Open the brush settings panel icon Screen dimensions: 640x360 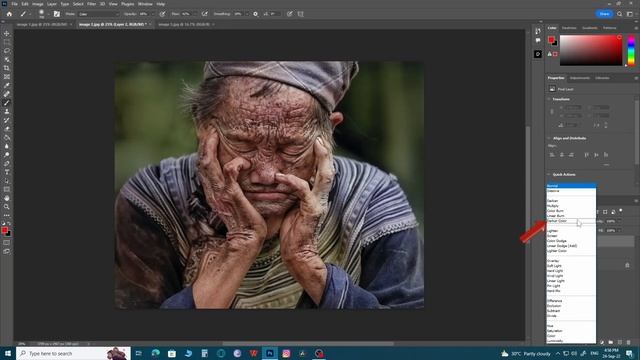pyautogui.click(x=57, y=14)
